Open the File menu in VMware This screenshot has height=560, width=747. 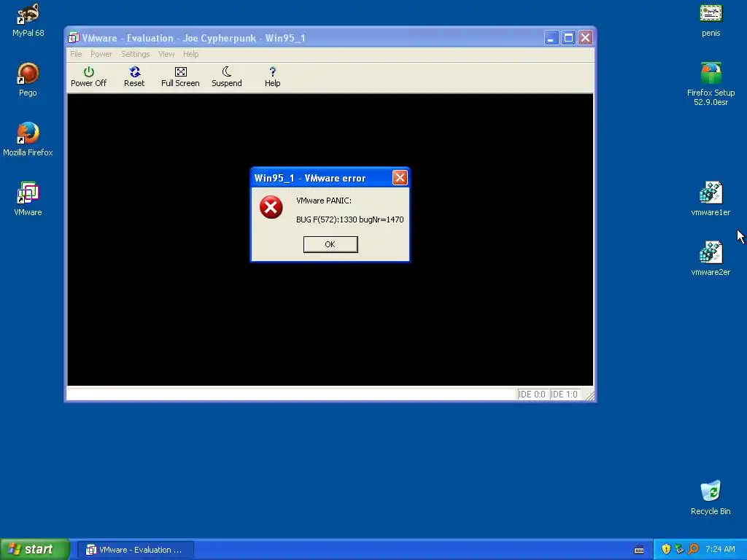(x=76, y=54)
